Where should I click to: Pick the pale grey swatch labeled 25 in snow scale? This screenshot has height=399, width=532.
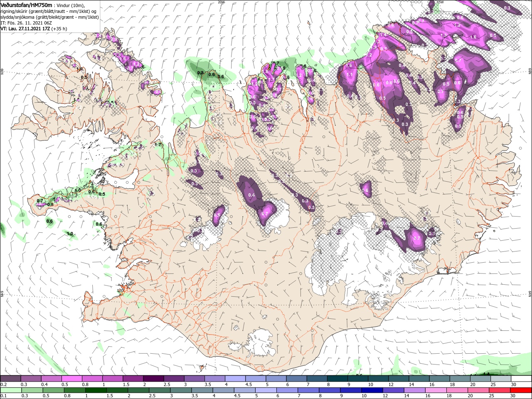pyautogui.click(x=500, y=379)
